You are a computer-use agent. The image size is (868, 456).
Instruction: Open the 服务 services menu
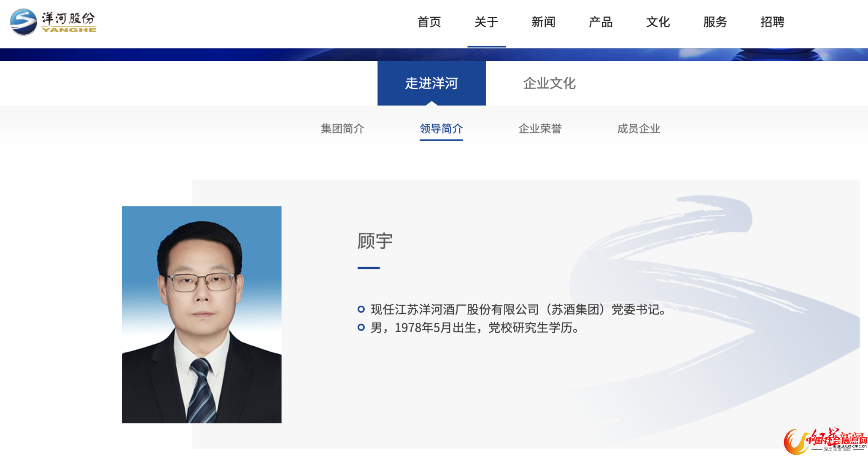(x=715, y=22)
